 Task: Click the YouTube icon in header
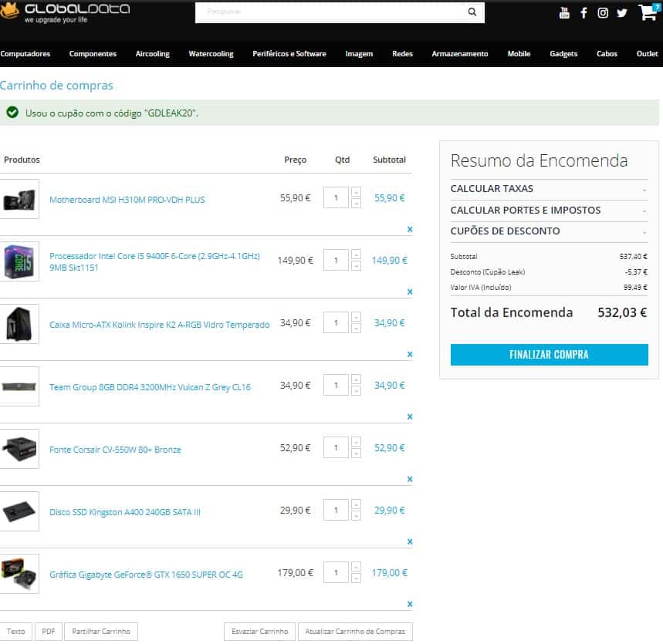point(564,12)
